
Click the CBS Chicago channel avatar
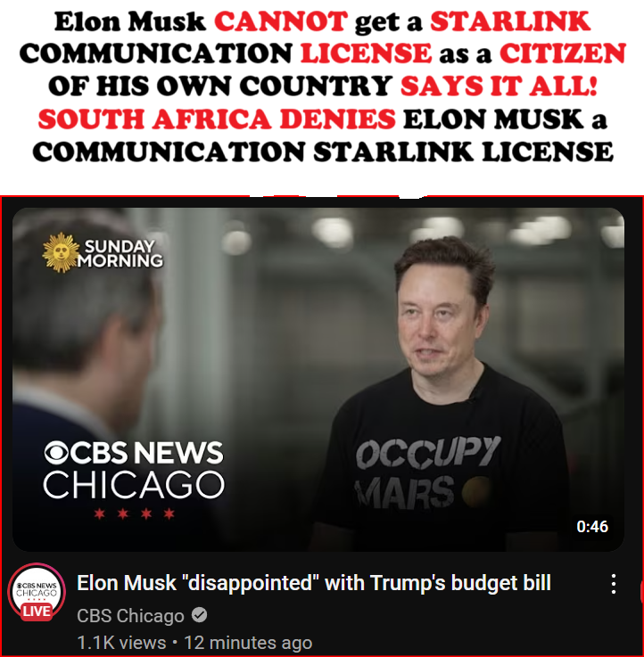pos(37,592)
